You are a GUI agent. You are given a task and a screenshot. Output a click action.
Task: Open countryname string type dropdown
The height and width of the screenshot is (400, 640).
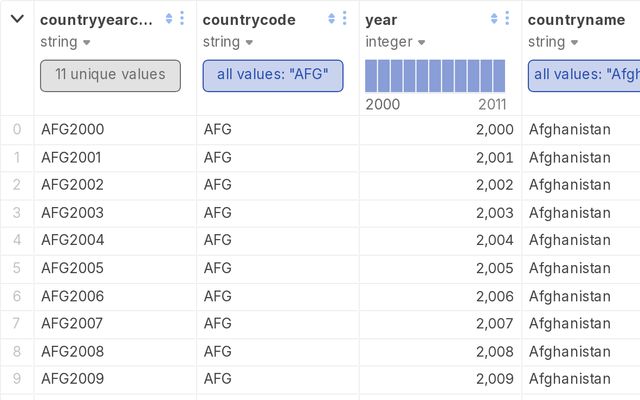tap(552, 42)
